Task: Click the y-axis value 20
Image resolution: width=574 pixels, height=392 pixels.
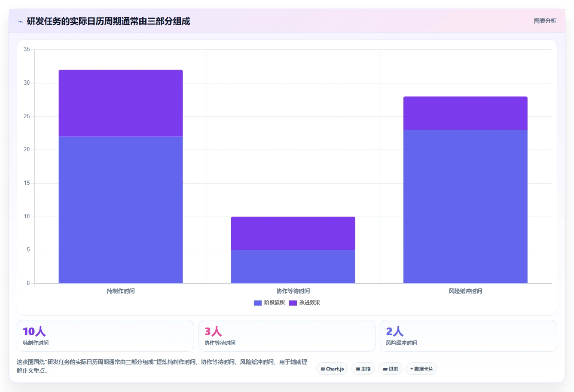Action: (27, 150)
